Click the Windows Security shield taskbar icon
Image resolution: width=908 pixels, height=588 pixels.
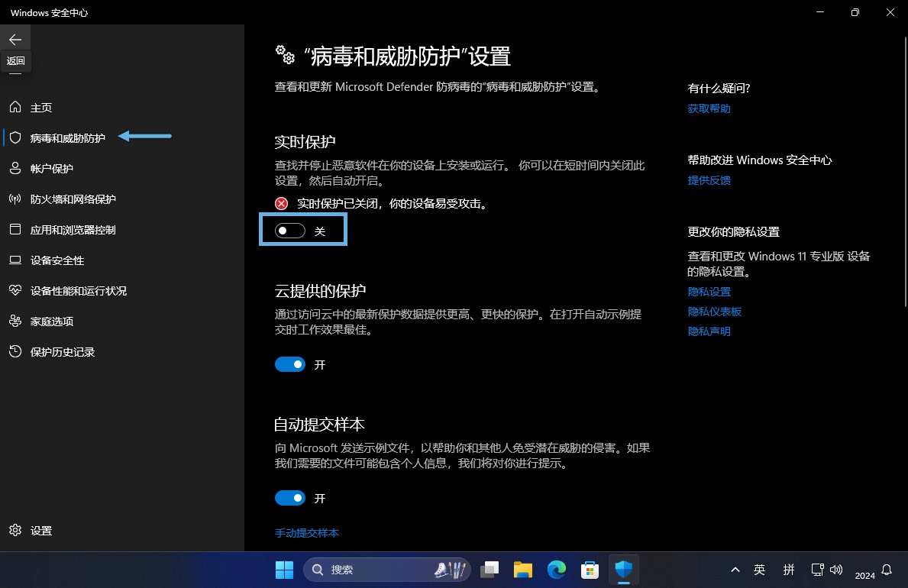coord(624,570)
